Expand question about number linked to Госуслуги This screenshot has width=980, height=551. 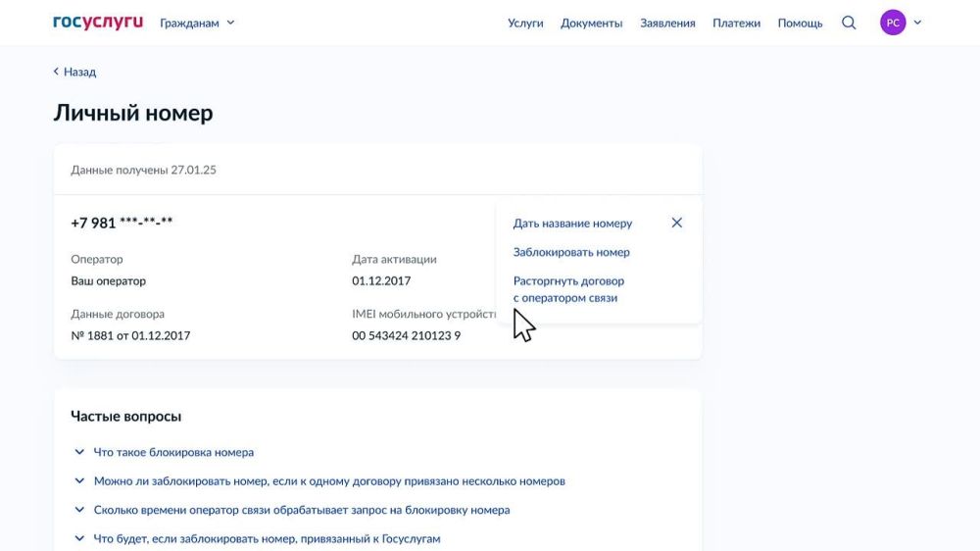tap(267, 538)
